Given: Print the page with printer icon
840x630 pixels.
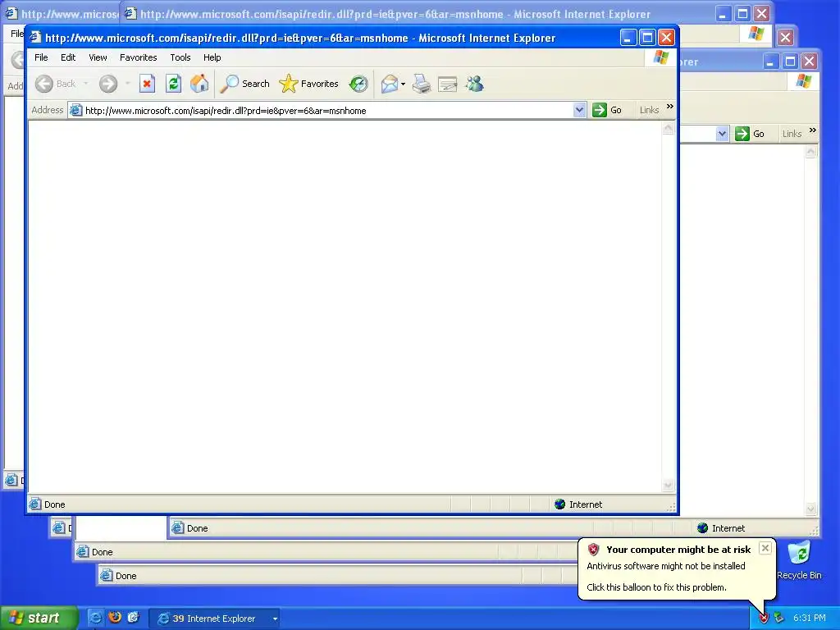Looking at the screenshot, I should pyautogui.click(x=422, y=84).
